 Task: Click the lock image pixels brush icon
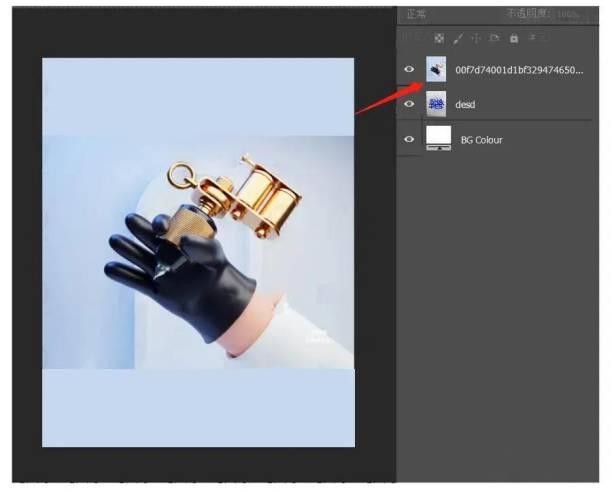[458, 38]
